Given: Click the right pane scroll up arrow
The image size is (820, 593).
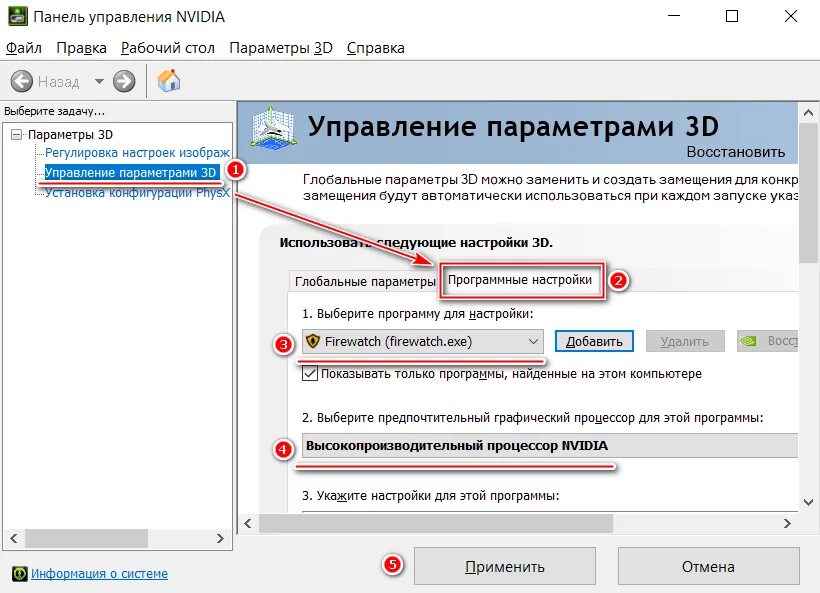Looking at the screenshot, I should [x=808, y=112].
